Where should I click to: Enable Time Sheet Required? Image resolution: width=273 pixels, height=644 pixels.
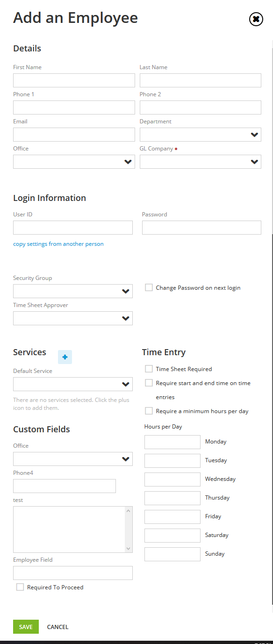pyautogui.click(x=148, y=368)
